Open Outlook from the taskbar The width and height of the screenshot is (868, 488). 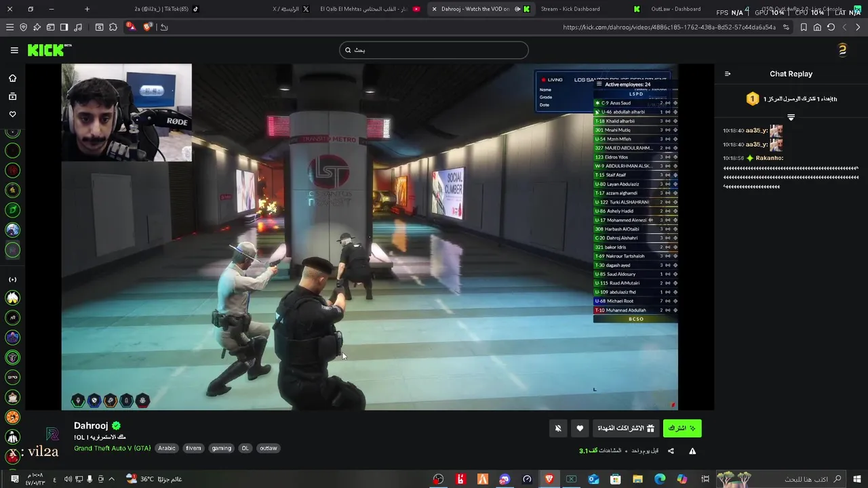click(593, 479)
